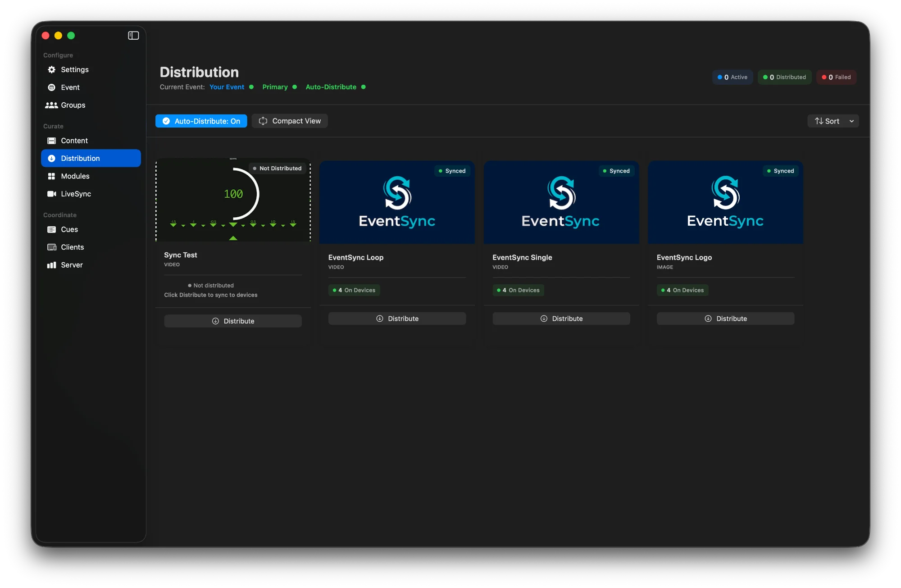Expand the Sort chevron arrow
This screenshot has height=588, width=901.
851,121
